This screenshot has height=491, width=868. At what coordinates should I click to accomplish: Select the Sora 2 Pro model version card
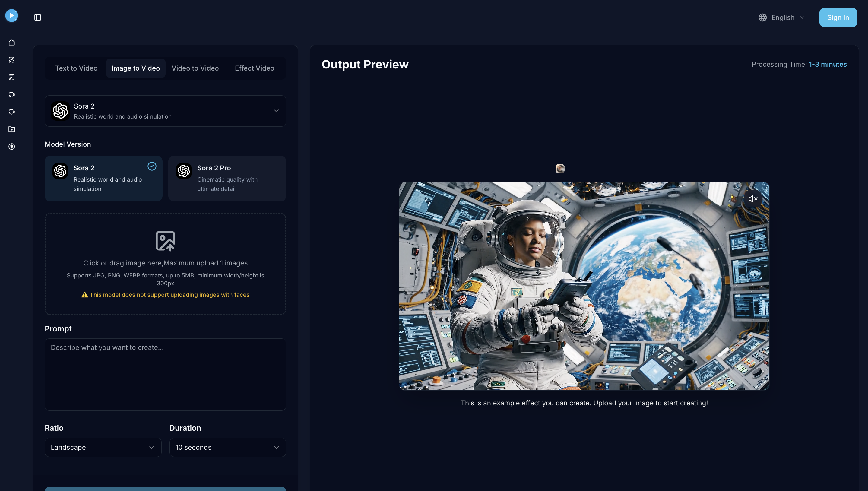pyautogui.click(x=227, y=178)
